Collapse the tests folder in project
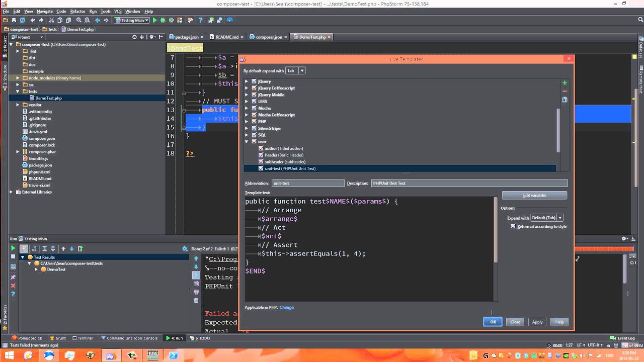Image resolution: width=644 pixels, height=362 pixels. 18,92
